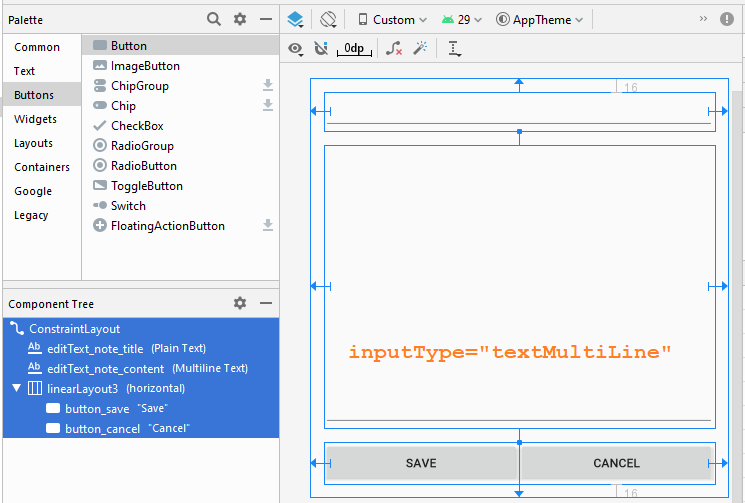
Task: Clear all constraints icon
Action: [394, 48]
